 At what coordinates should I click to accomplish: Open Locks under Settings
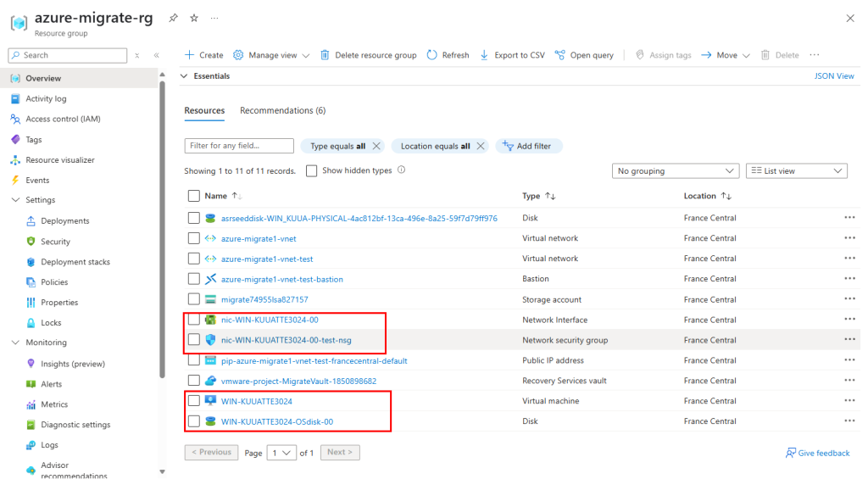[51, 323]
